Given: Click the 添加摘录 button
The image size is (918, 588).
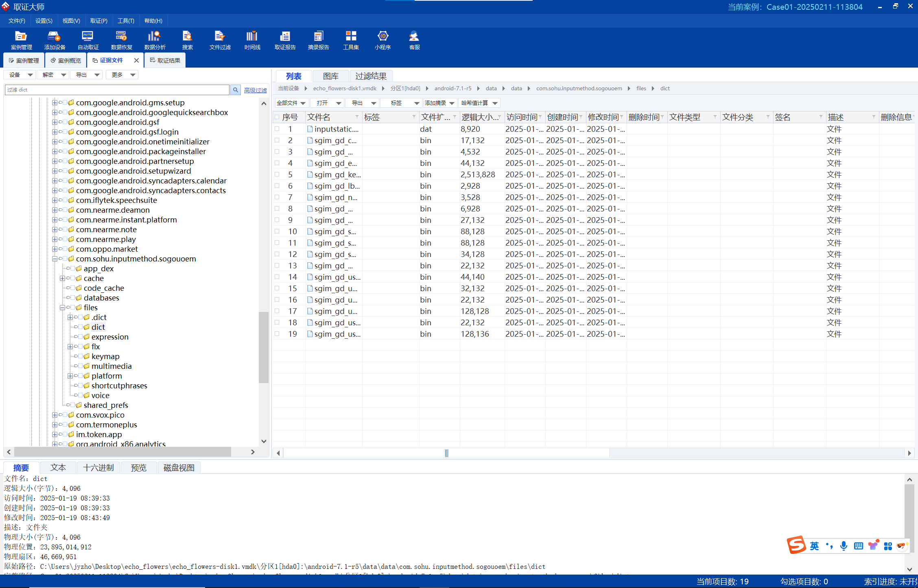Looking at the screenshot, I should coord(439,103).
